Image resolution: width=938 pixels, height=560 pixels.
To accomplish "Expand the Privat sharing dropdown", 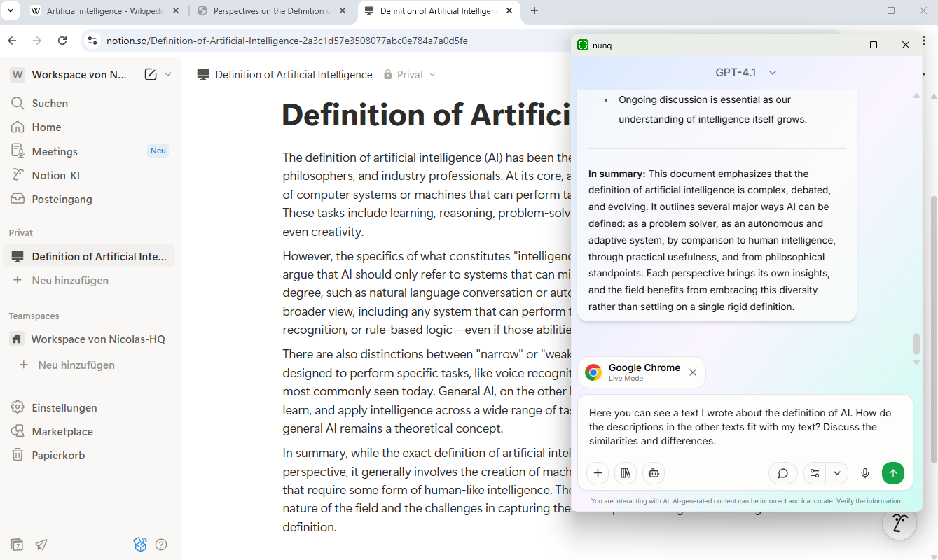I will 410,75.
